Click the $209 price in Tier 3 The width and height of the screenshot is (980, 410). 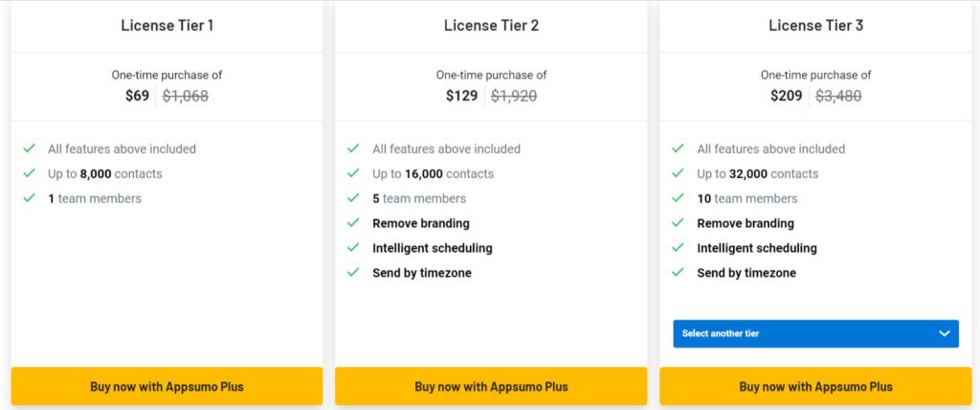787,96
